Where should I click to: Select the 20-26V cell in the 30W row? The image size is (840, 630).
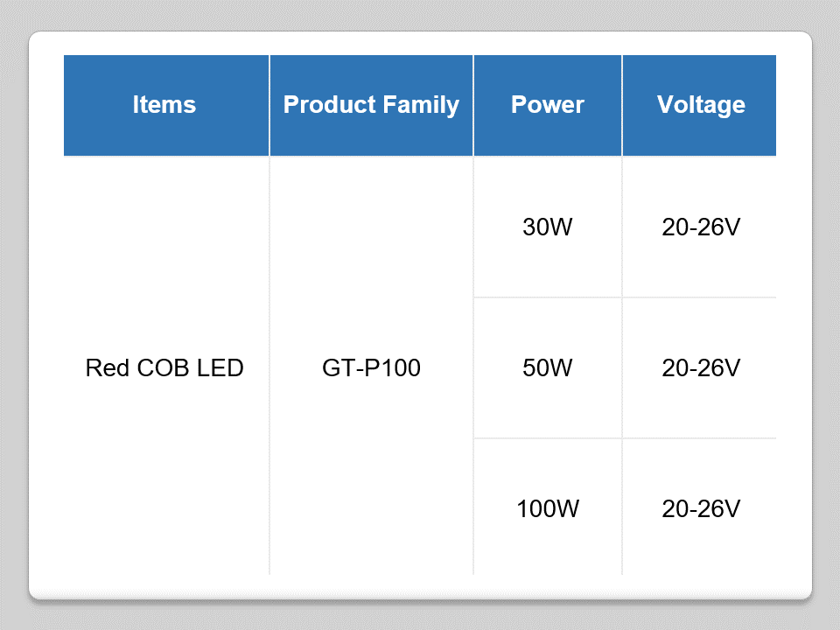pyautogui.click(x=700, y=227)
